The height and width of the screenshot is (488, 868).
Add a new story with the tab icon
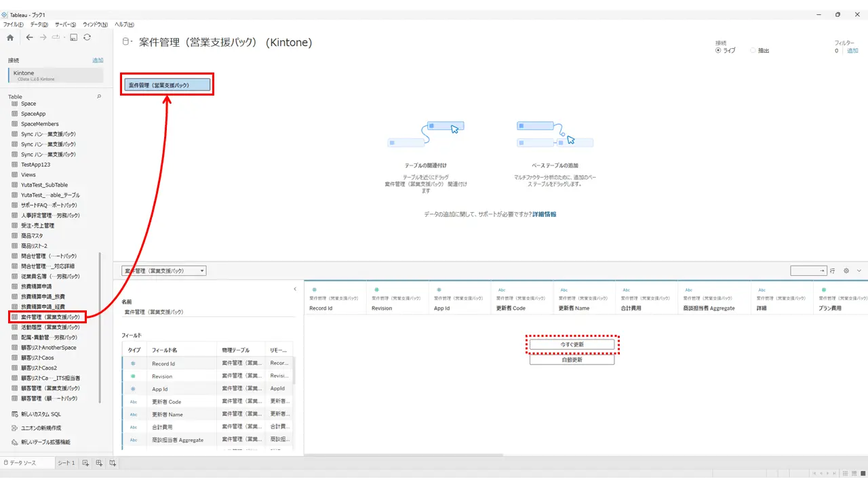coord(113,463)
